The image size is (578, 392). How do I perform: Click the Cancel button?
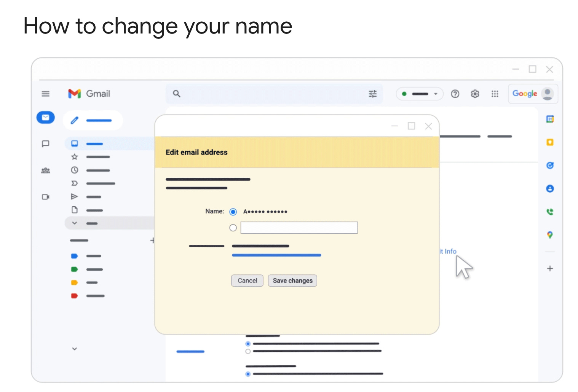tap(247, 280)
